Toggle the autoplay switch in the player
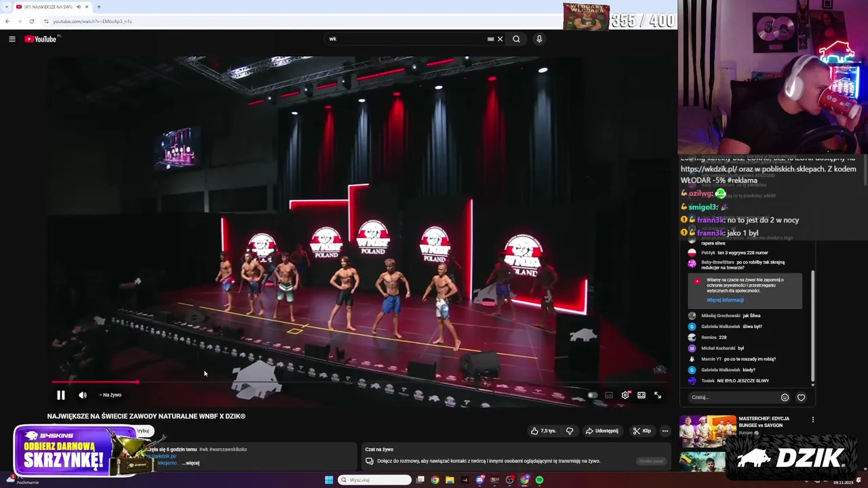Viewport: 868px width, 488px height. click(593, 395)
